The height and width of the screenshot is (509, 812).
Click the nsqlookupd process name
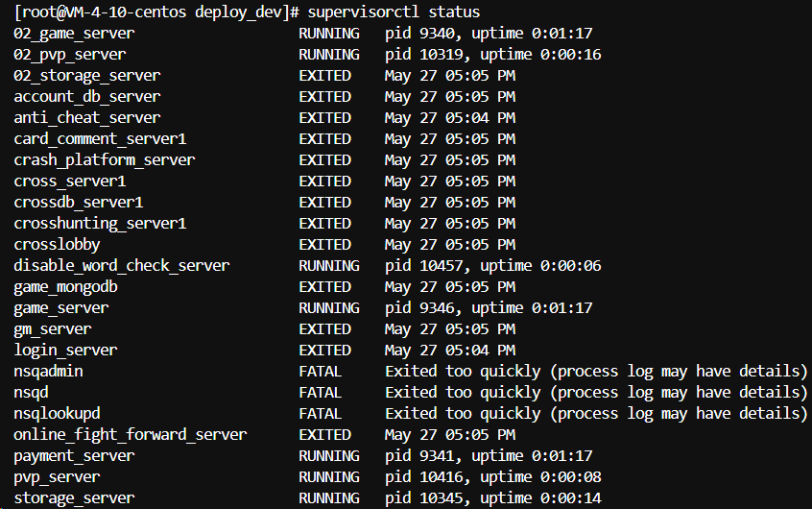coord(57,413)
